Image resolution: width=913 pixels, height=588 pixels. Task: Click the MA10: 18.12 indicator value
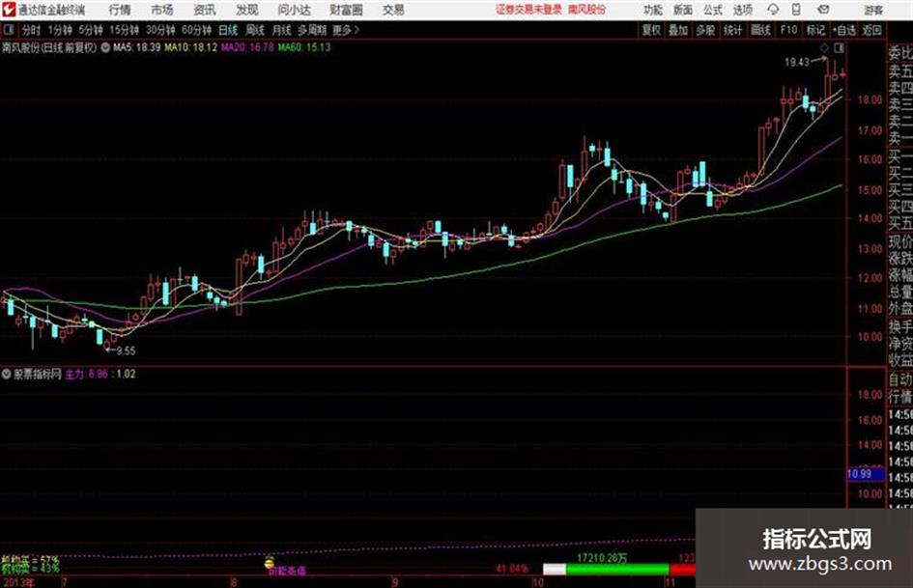coord(190,47)
